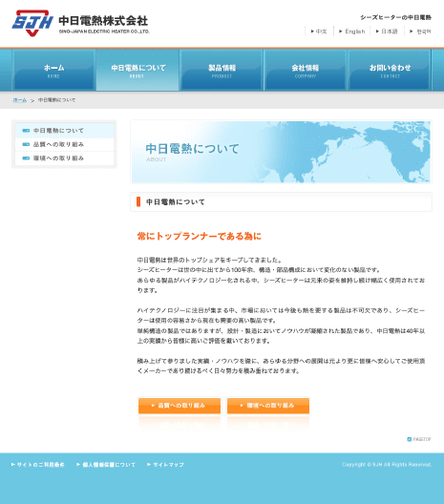This screenshot has height=504, width=444.
Task: Click bullet icon beside 環境への取り組み sidebar item
Action: tap(26, 158)
